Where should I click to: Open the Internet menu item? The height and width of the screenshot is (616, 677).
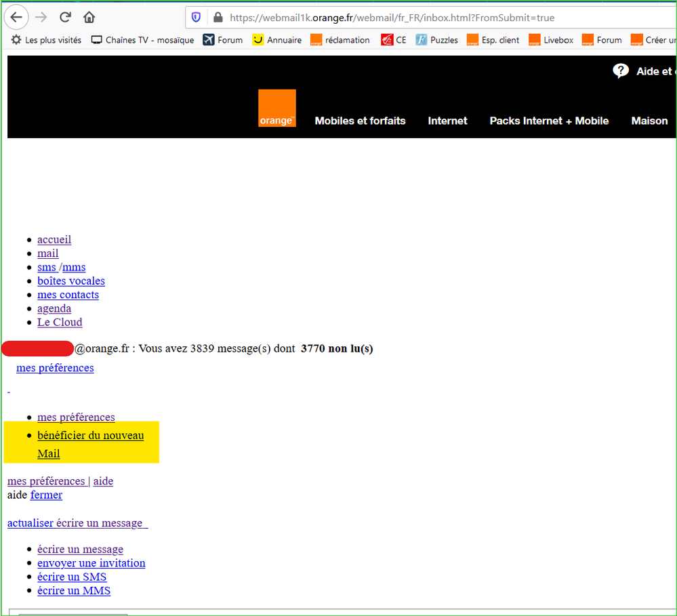(447, 121)
